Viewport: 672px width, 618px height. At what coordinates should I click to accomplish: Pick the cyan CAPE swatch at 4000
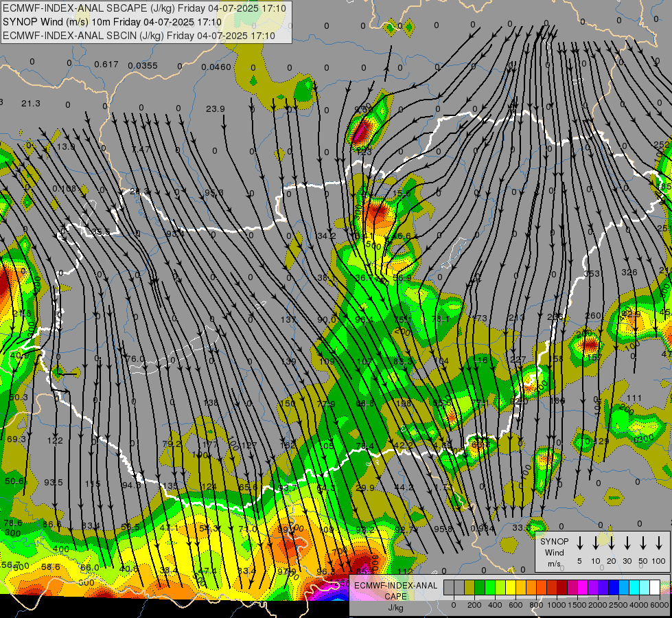tap(634, 588)
